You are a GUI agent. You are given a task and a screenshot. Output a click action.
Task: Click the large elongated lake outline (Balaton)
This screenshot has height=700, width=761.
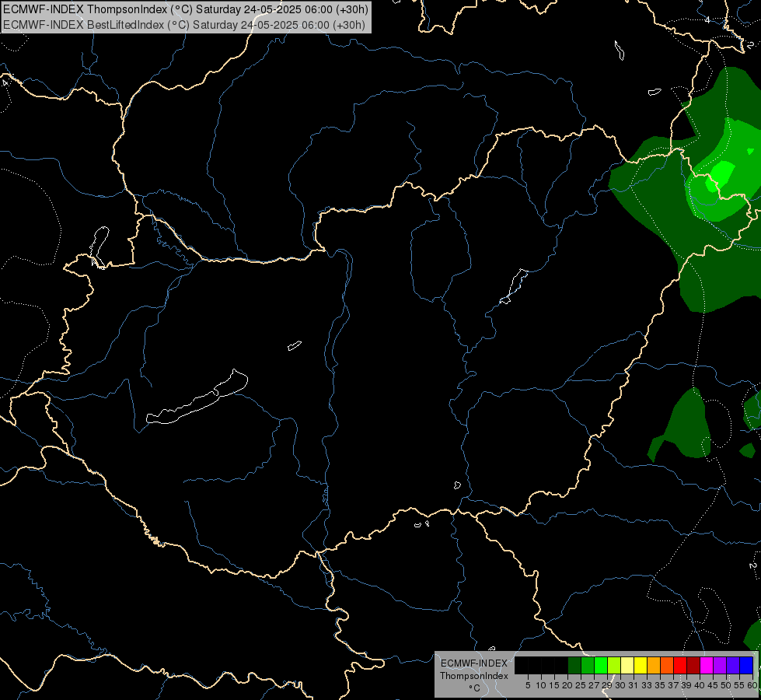click(197, 398)
